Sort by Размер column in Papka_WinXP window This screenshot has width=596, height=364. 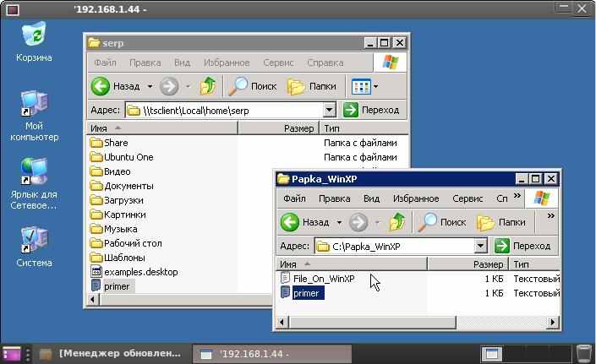[x=468, y=264]
